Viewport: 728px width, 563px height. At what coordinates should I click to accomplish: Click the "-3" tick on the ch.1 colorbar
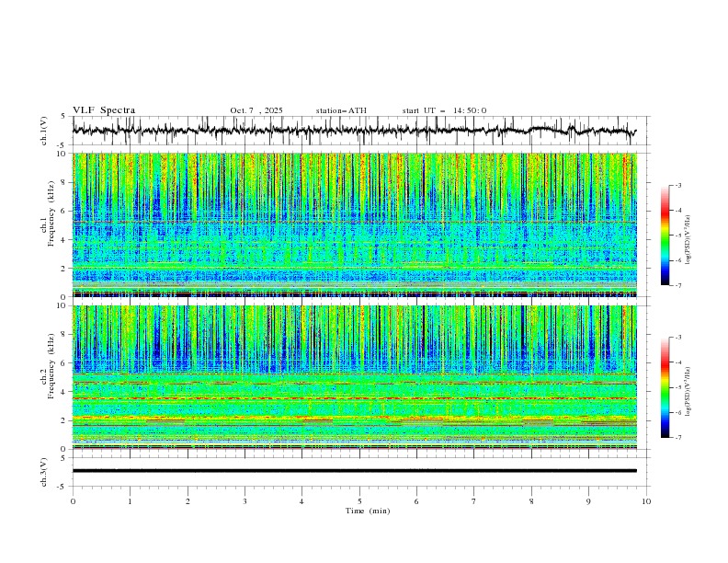coord(677,185)
